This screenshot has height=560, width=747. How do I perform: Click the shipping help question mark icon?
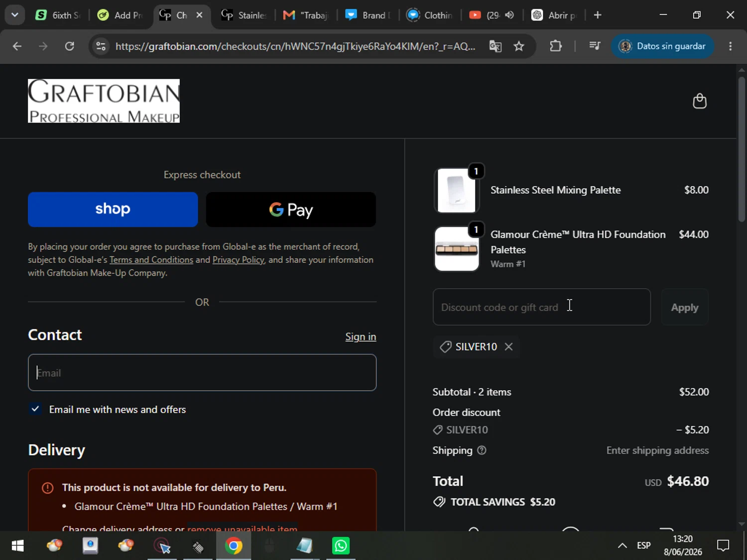click(482, 450)
